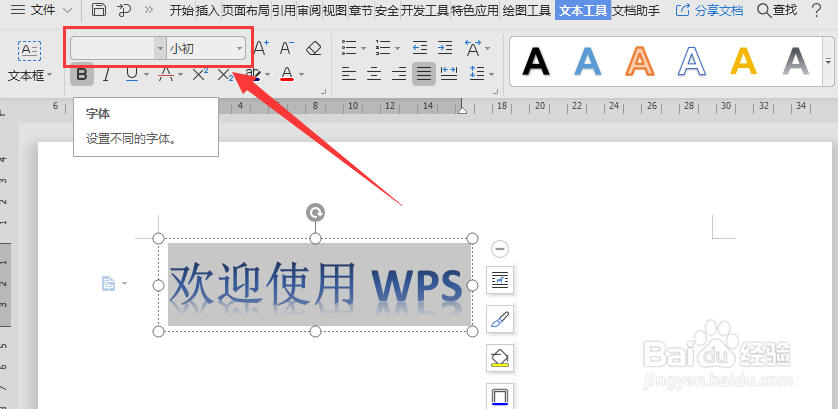This screenshot has width=838, height=409.
Task: Click the 分享文档 button
Action: tap(710, 10)
